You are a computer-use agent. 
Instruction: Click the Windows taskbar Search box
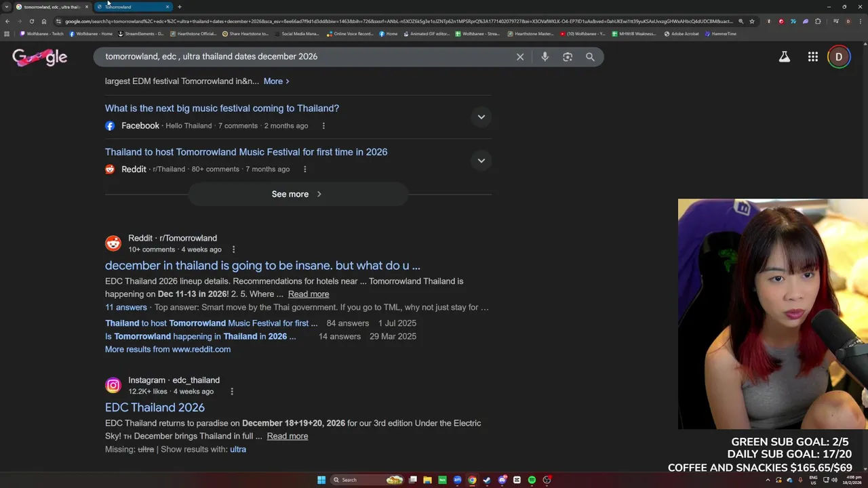click(367, 480)
